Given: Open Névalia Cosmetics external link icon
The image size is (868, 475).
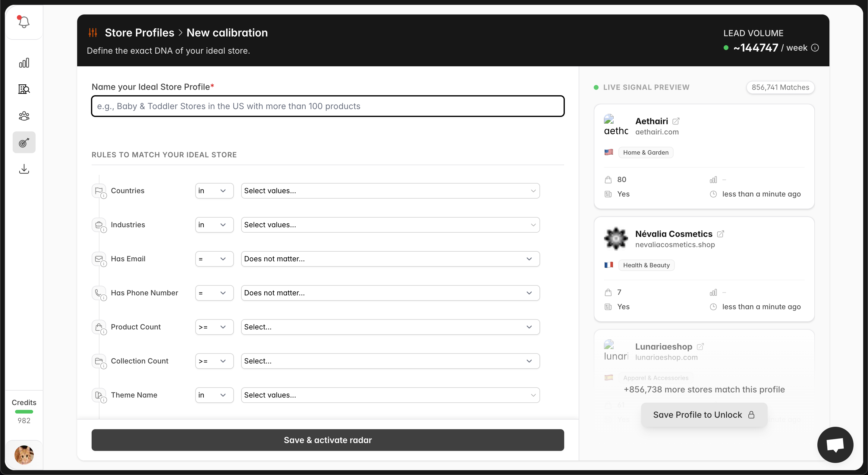Looking at the screenshot, I should pyautogui.click(x=720, y=234).
